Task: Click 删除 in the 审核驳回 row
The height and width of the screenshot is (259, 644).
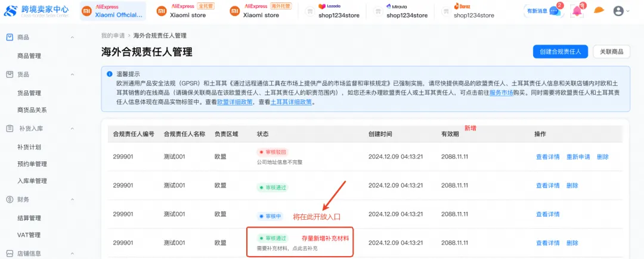Action: pyautogui.click(x=603, y=157)
